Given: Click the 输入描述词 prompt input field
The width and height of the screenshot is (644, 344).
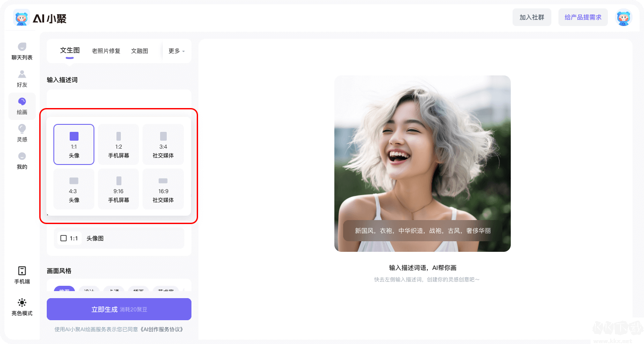Looking at the screenshot, I should (119, 97).
